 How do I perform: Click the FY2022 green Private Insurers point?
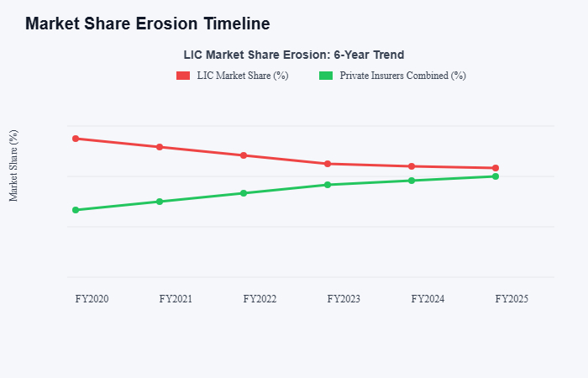coord(244,193)
